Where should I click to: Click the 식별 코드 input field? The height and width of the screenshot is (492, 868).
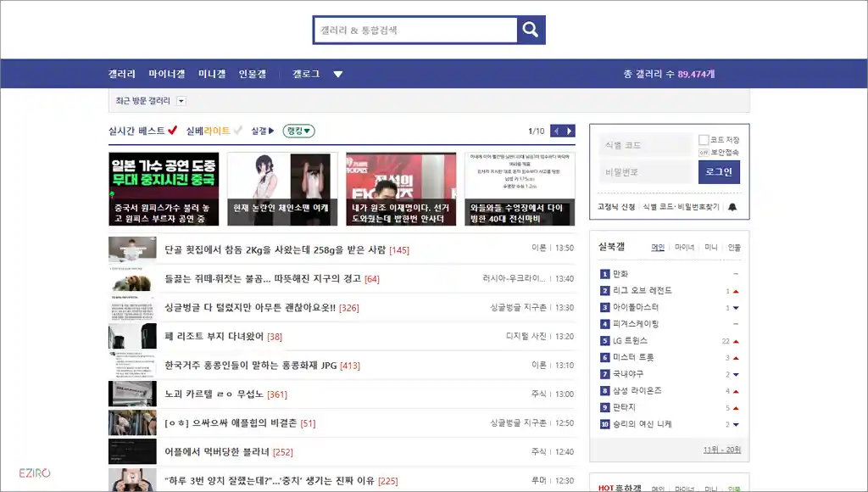tap(644, 144)
